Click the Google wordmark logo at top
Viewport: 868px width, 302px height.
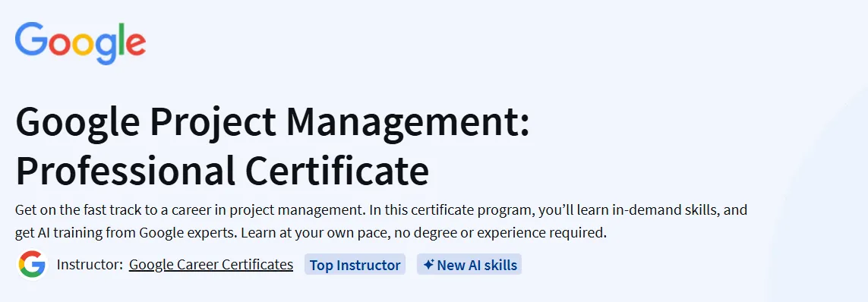click(x=80, y=44)
